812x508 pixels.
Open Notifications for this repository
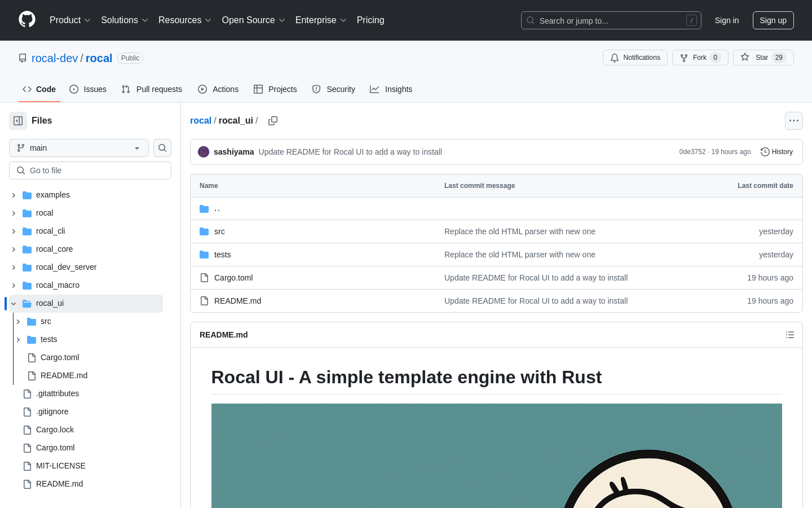click(635, 58)
